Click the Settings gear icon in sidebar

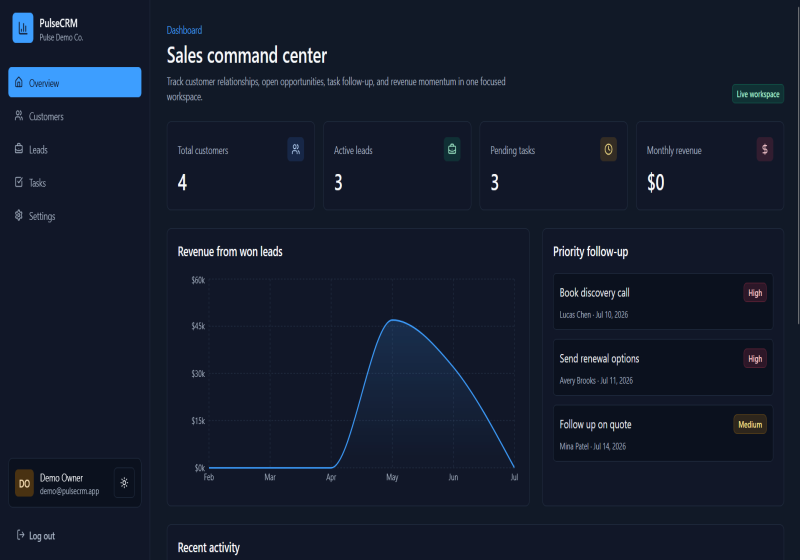pos(19,215)
